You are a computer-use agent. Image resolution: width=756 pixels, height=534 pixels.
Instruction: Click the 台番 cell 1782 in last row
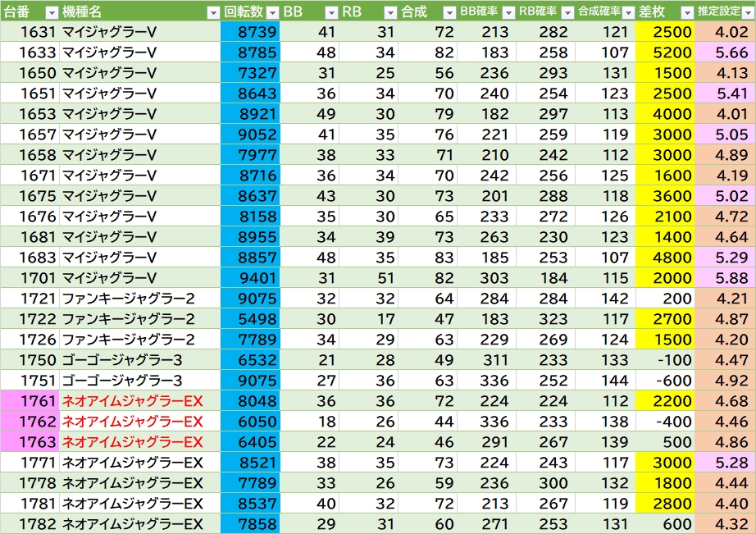coord(29,524)
